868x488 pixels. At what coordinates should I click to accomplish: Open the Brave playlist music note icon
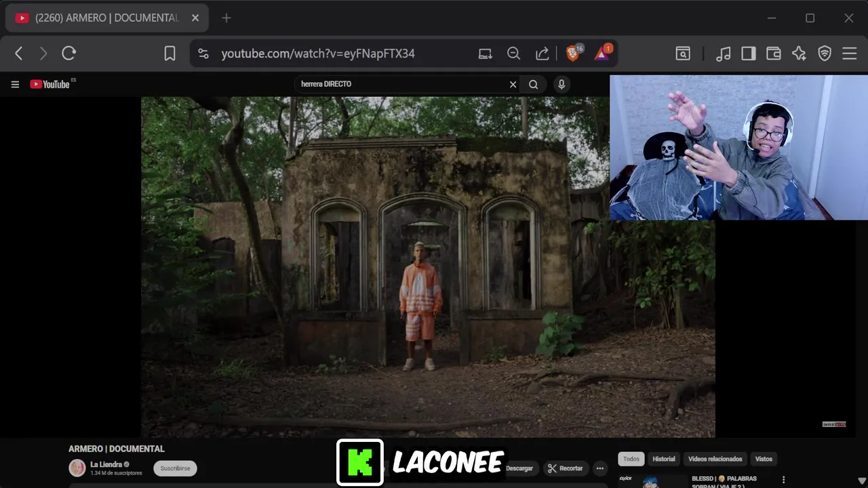(724, 54)
